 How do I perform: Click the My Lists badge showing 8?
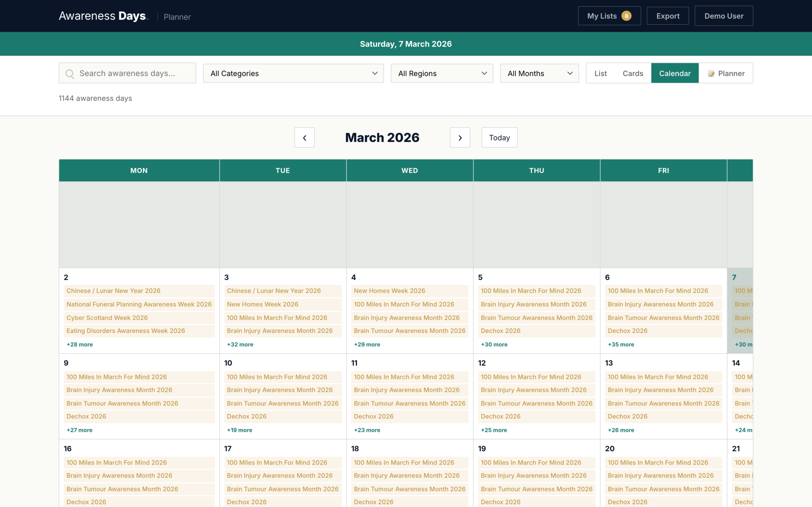click(x=626, y=16)
